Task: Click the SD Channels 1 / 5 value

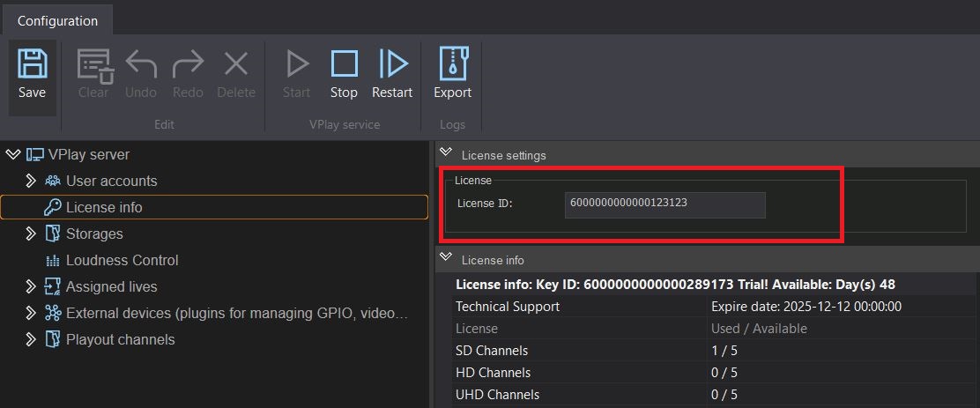Action: (724, 351)
